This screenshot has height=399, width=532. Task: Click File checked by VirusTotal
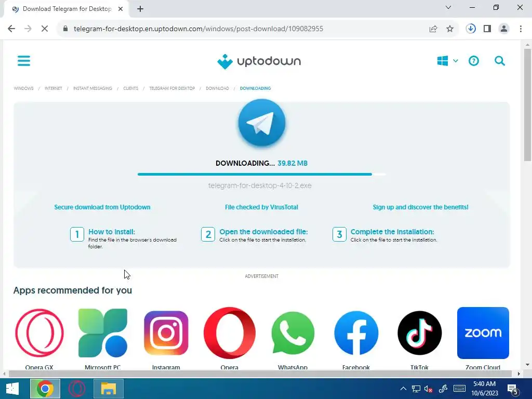262,207
